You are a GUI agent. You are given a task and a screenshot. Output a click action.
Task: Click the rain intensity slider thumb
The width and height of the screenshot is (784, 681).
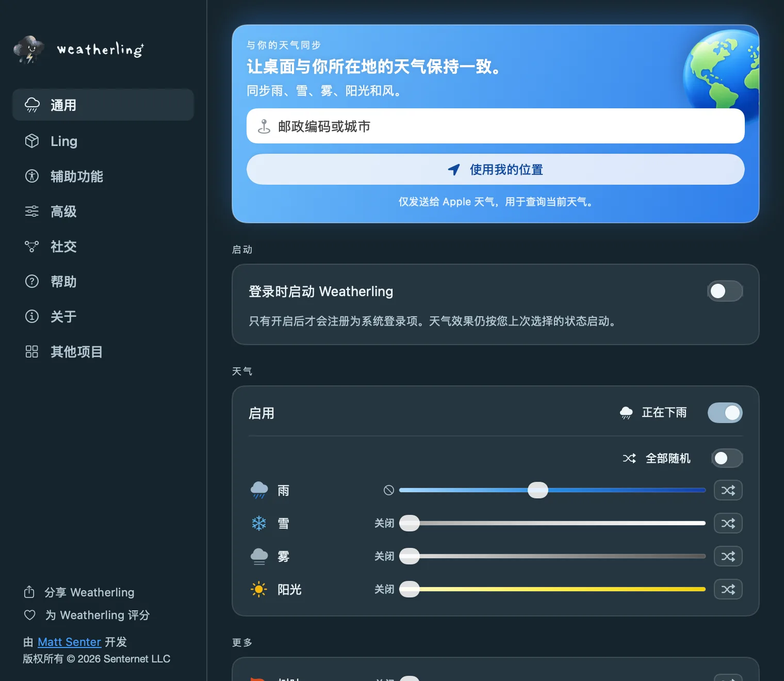[538, 490]
